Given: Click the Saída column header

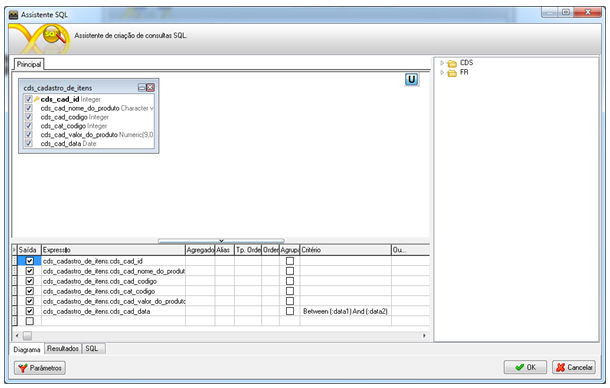Looking at the screenshot, I should (29, 250).
